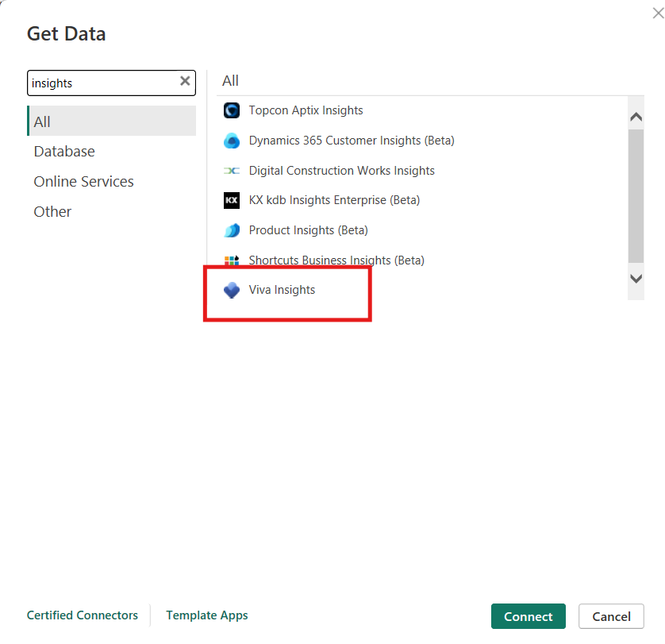The height and width of the screenshot is (644, 665).
Task: Click the Connect button
Action: pos(528,616)
